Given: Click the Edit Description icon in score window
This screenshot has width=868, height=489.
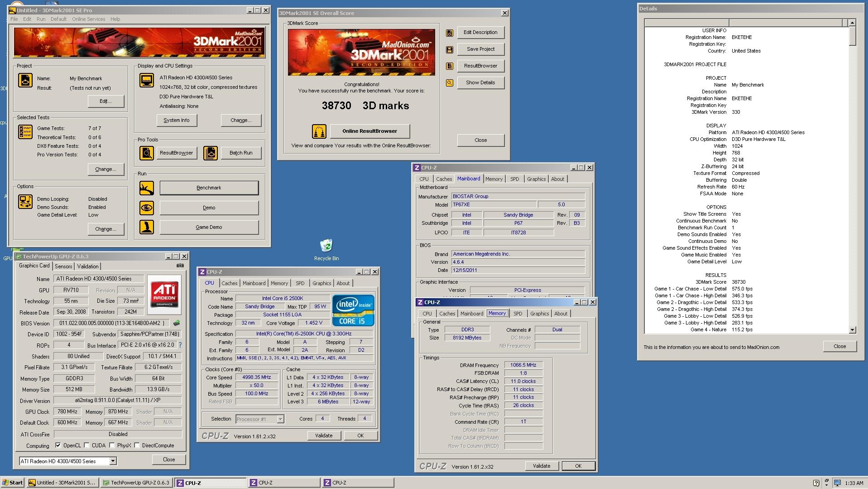Looking at the screenshot, I should click(450, 33).
